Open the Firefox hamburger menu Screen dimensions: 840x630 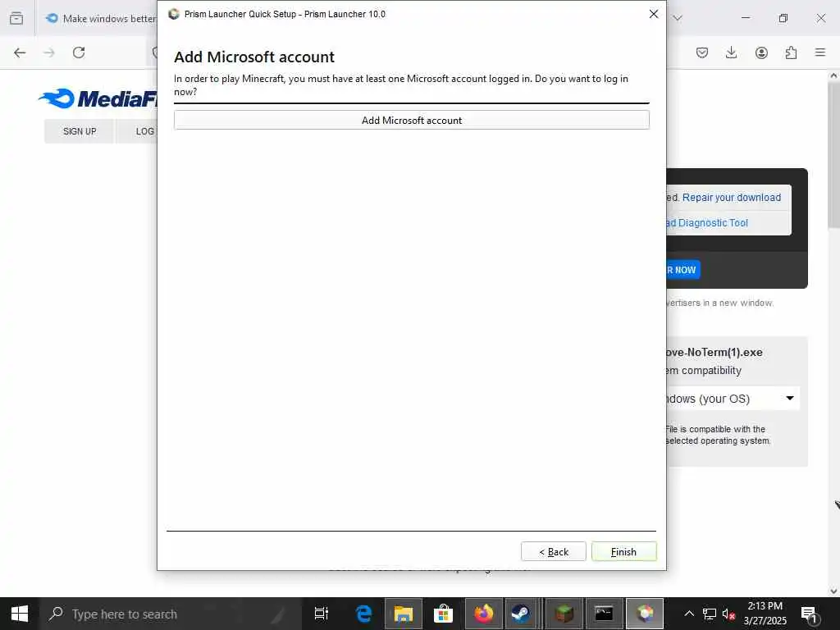[820, 52]
